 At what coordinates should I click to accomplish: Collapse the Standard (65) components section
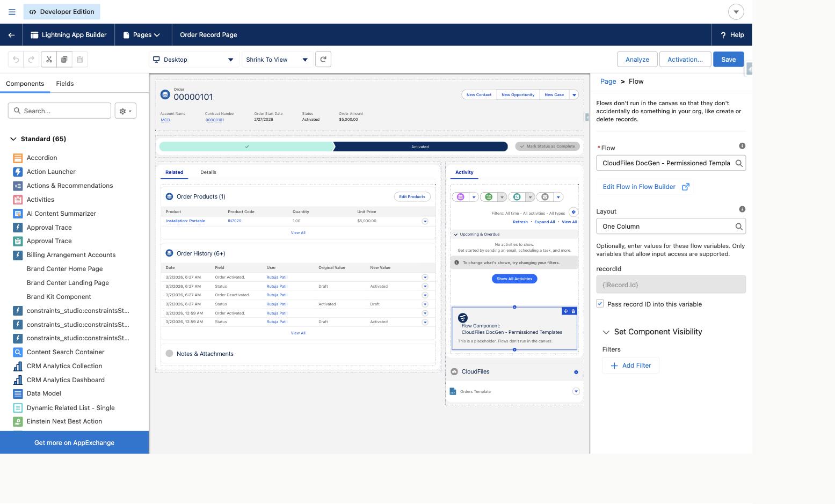click(13, 139)
